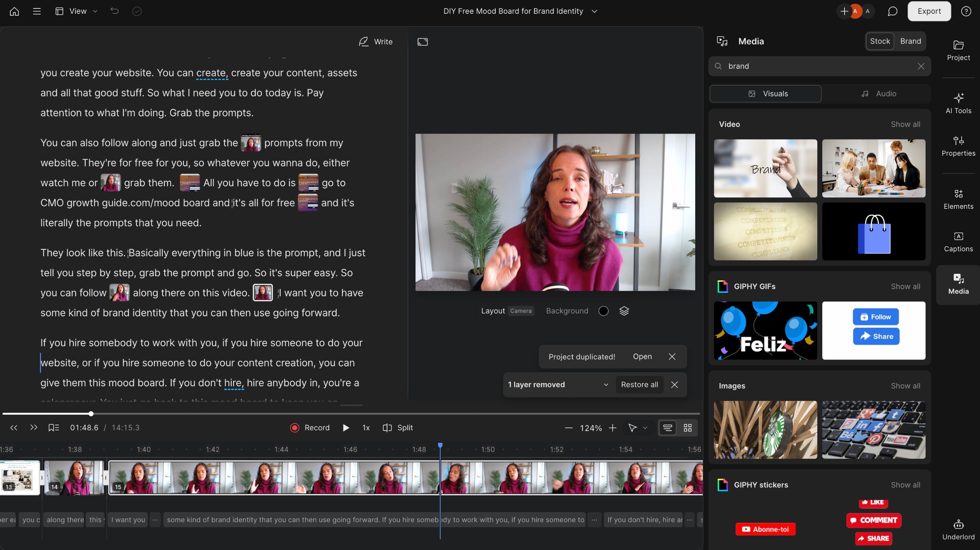The width and height of the screenshot is (980, 550).
Task: Toggle the Stock media source
Action: click(x=880, y=41)
